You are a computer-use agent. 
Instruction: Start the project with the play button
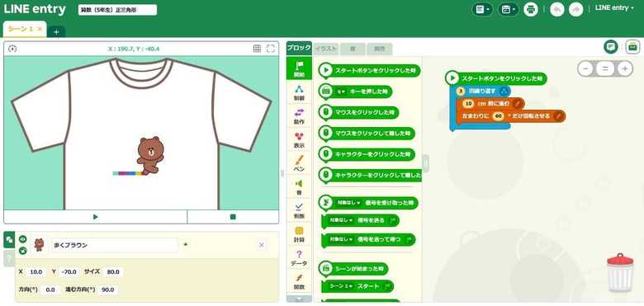(x=96, y=217)
